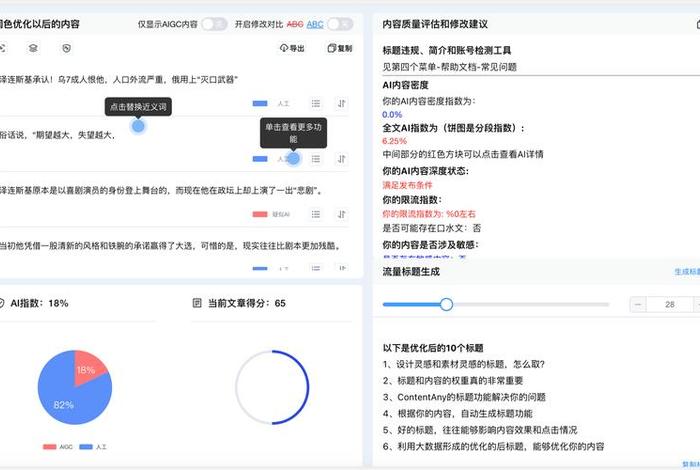Screen dimensions: 700x470
Task: Click the stacked layers icon in the editor toolbar
Action: [x=33, y=48]
